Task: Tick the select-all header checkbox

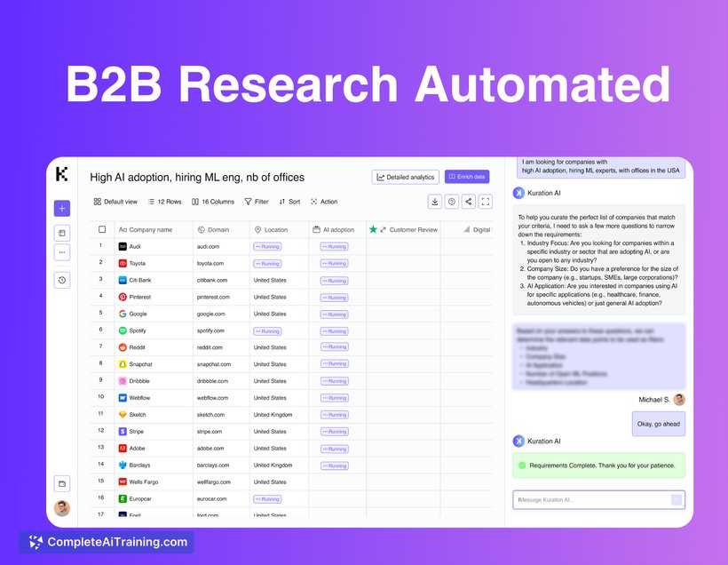Action: point(102,229)
